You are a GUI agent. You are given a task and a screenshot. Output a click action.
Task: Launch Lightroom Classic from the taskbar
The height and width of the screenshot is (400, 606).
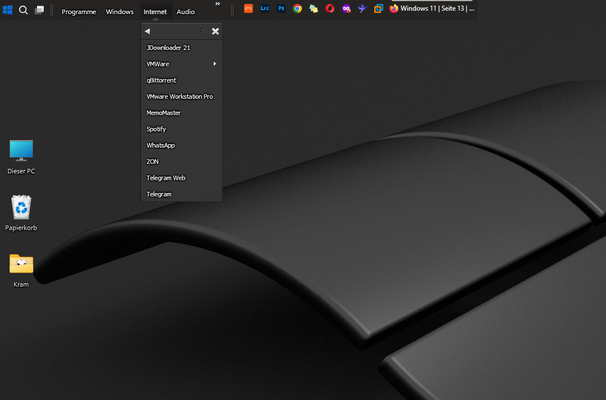click(264, 8)
